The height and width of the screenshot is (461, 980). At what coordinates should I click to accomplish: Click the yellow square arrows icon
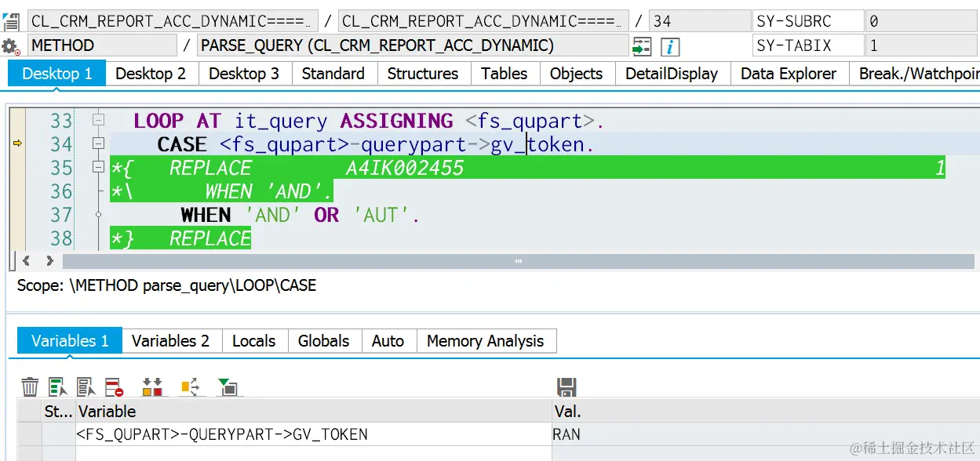[x=190, y=387]
